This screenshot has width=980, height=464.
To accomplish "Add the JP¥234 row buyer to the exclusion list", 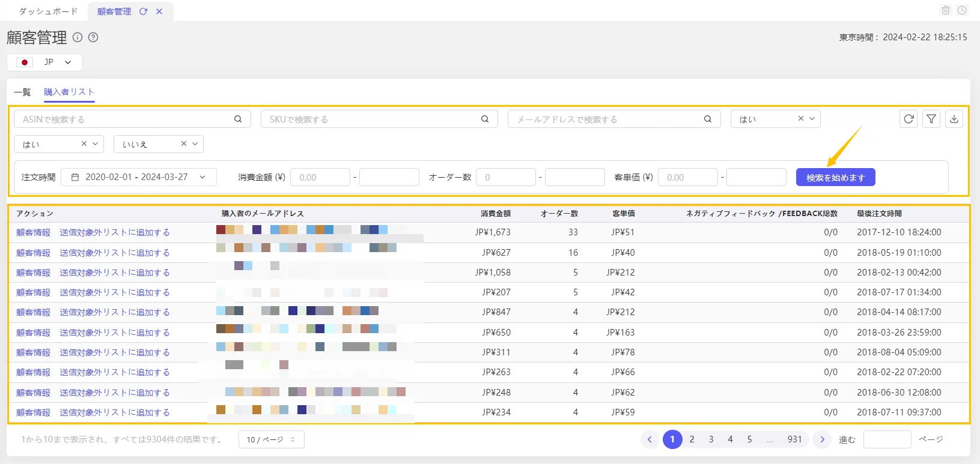I will [x=115, y=412].
